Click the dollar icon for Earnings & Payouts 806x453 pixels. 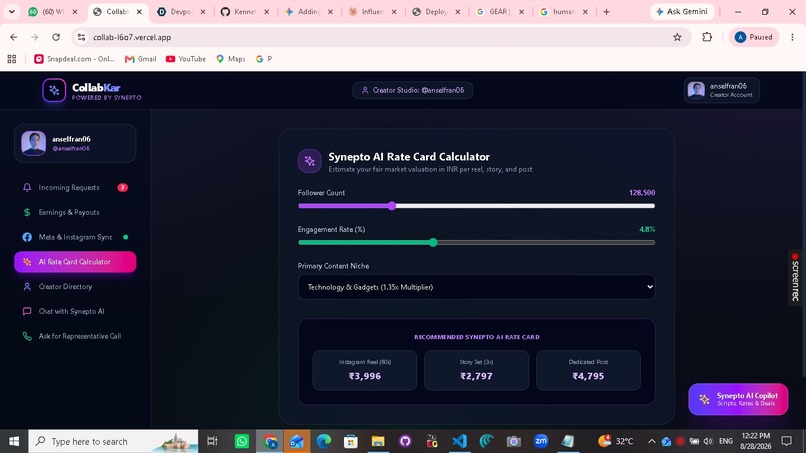tap(27, 212)
